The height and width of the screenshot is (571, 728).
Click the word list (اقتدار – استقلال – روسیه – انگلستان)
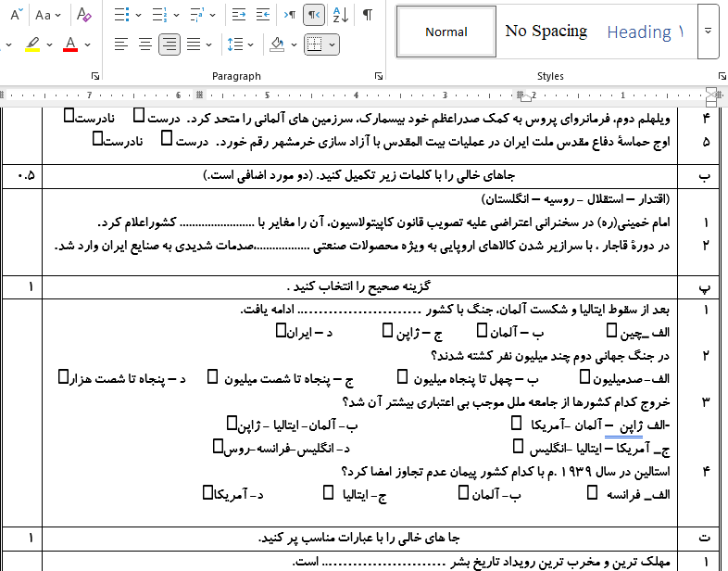click(576, 199)
